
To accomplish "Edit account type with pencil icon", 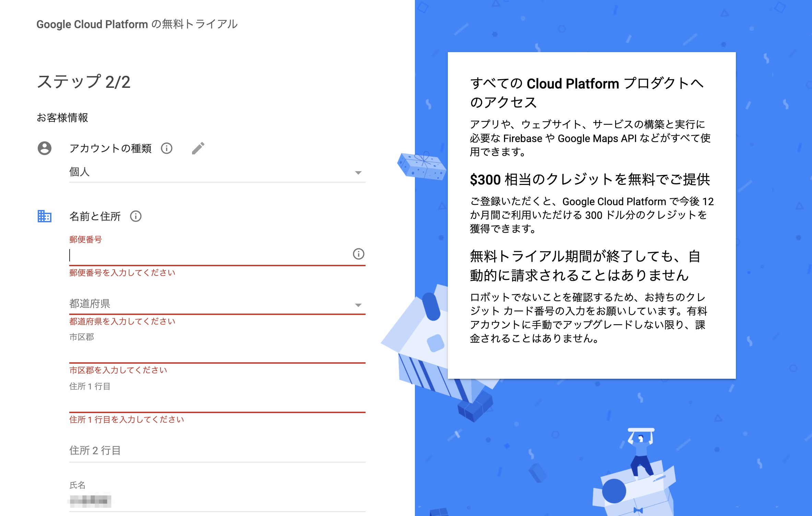I will click(198, 148).
